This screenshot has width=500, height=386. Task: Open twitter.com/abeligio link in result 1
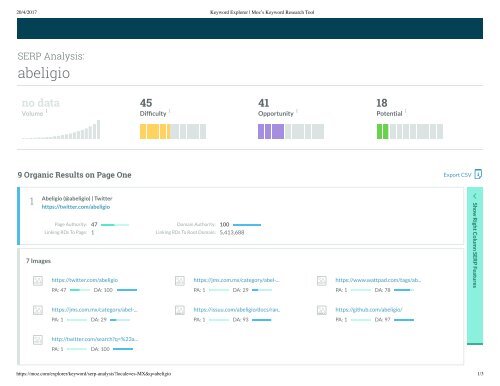tap(76, 207)
